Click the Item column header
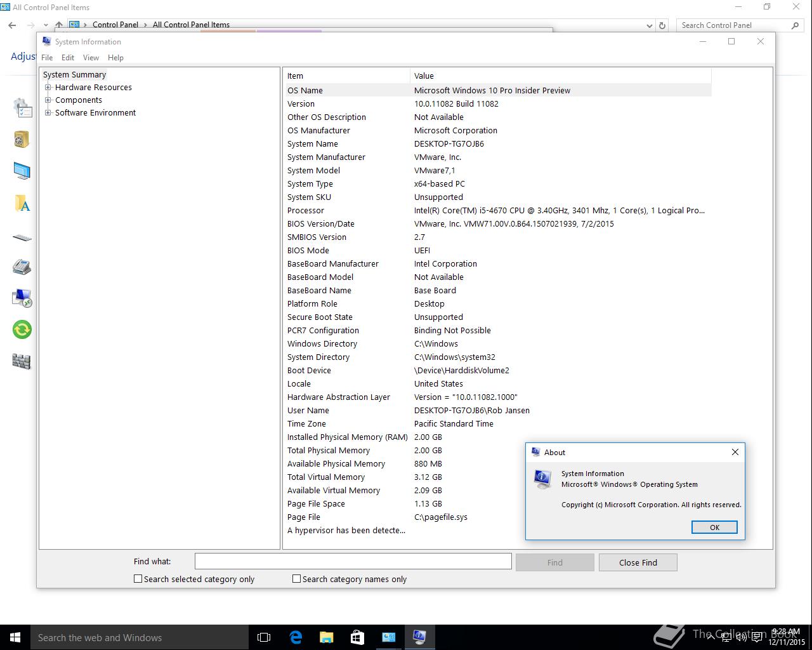This screenshot has height=650, width=812. [347, 76]
